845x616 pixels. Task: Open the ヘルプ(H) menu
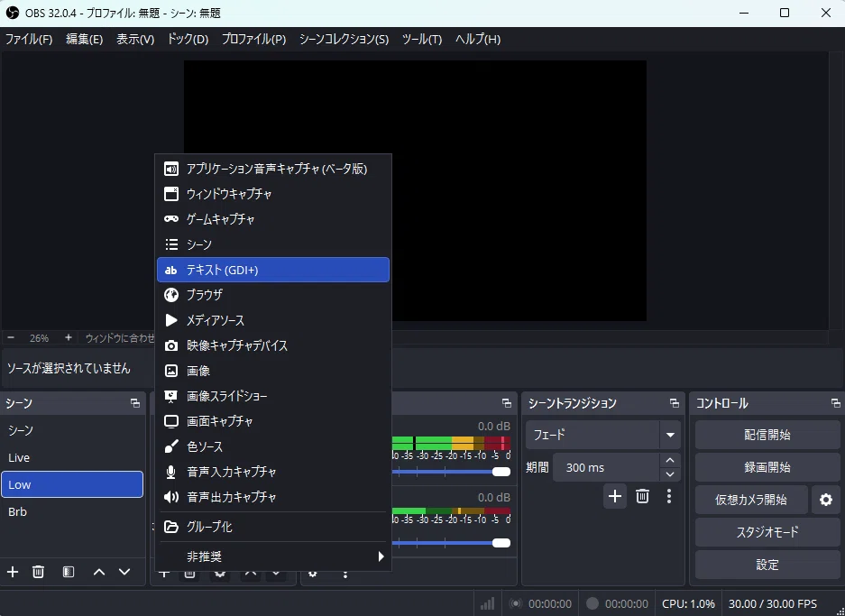pyautogui.click(x=477, y=40)
